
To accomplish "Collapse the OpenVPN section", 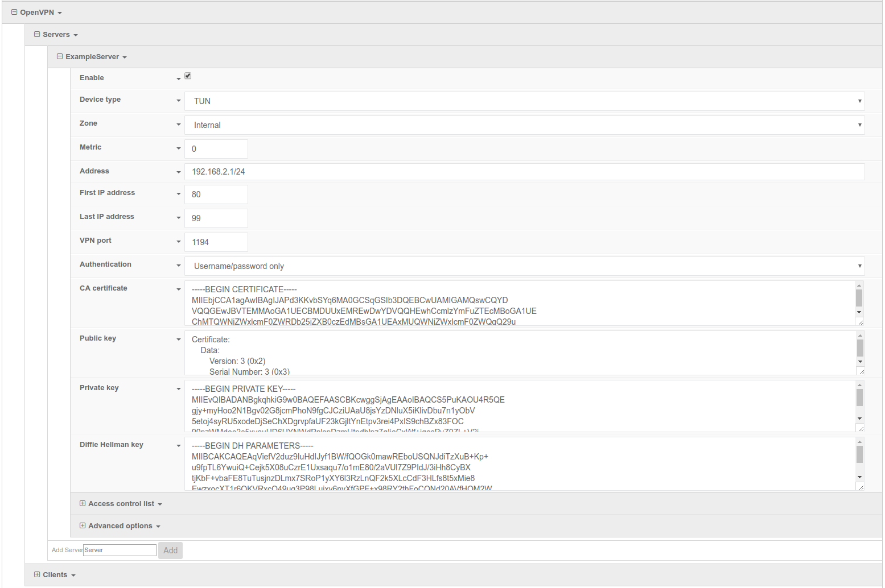I will [x=14, y=12].
